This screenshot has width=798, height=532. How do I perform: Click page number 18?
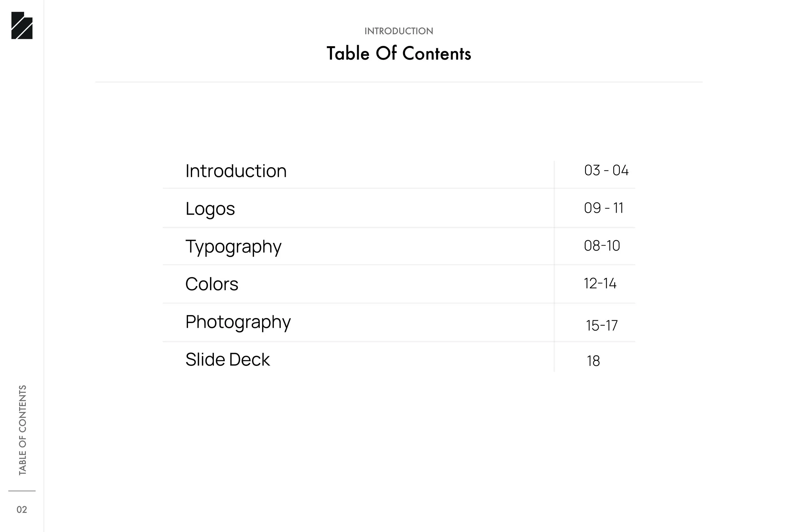tap(593, 361)
